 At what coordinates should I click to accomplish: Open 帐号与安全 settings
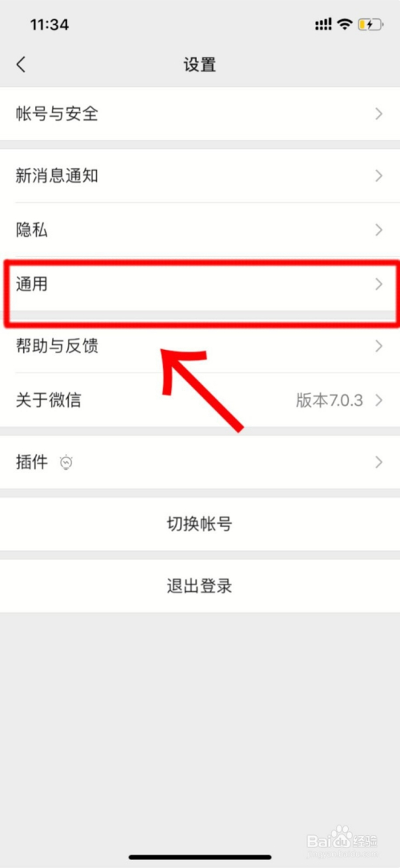pyautogui.click(x=200, y=114)
